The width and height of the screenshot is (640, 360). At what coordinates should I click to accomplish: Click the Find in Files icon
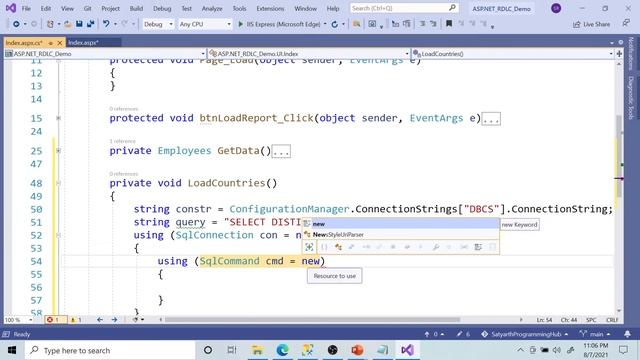click(356, 24)
